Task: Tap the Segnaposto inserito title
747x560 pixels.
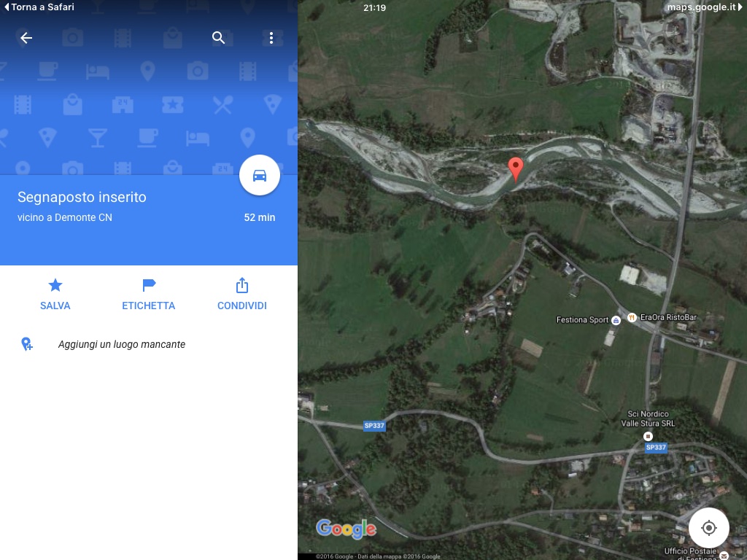Action: (x=82, y=197)
